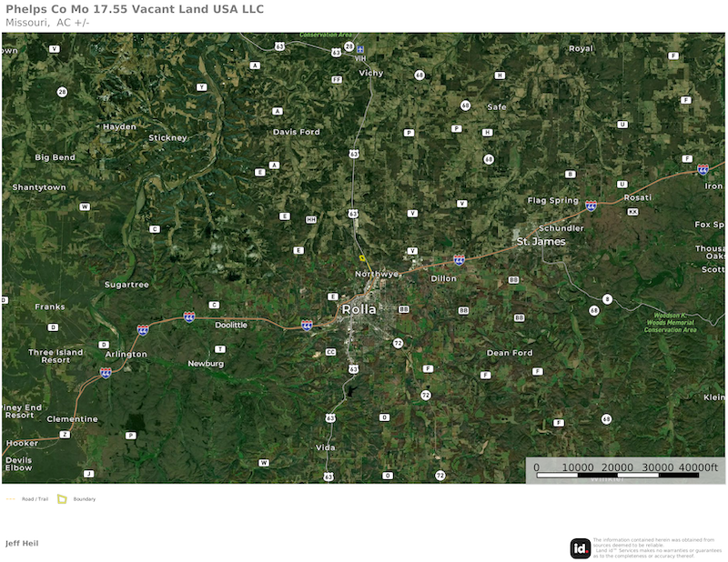Click the Road / Trail legend dashed line
Screen dimensions: 728x562
(x=10, y=499)
